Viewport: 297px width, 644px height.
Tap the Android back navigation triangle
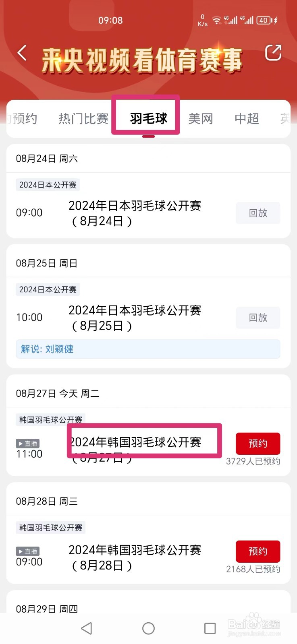(x=87, y=628)
